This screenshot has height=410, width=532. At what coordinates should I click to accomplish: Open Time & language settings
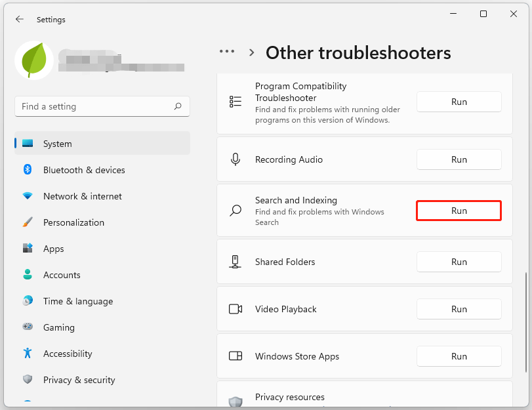tap(102, 301)
